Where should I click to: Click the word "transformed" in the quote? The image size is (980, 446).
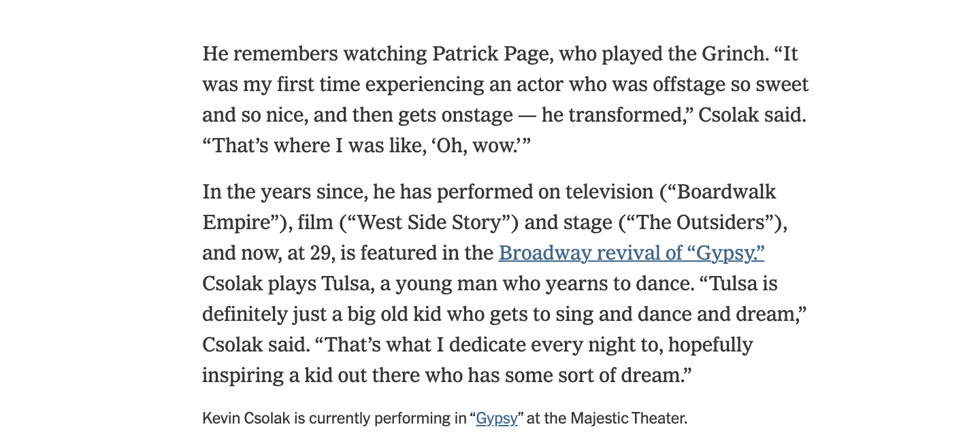(x=626, y=115)
